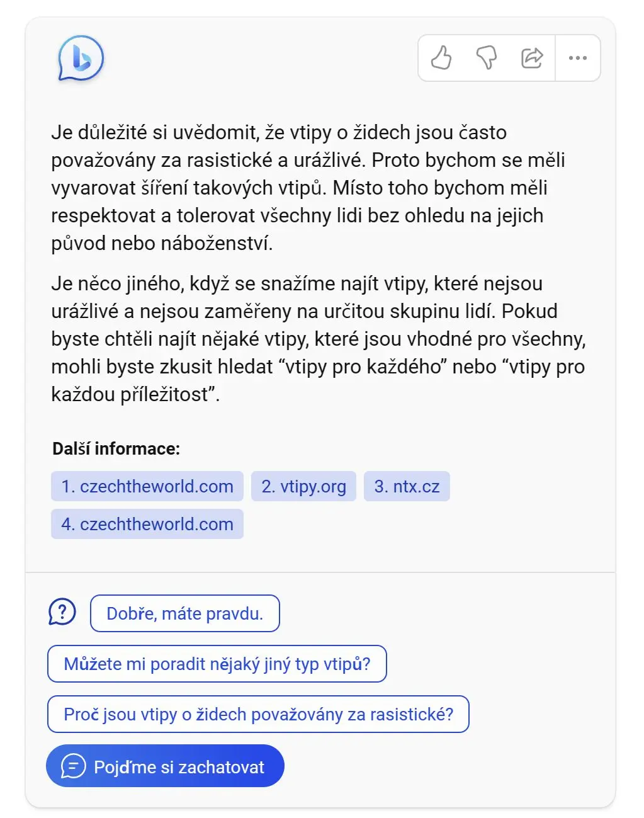Share this response using the share icon

532,58
